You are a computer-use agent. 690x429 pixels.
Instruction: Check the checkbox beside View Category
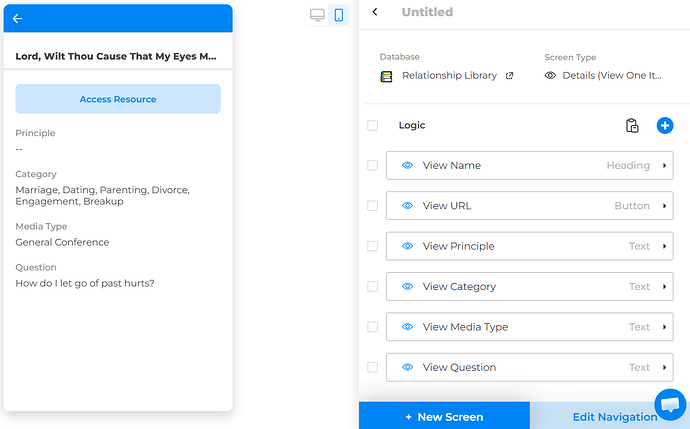coord(373,286)
